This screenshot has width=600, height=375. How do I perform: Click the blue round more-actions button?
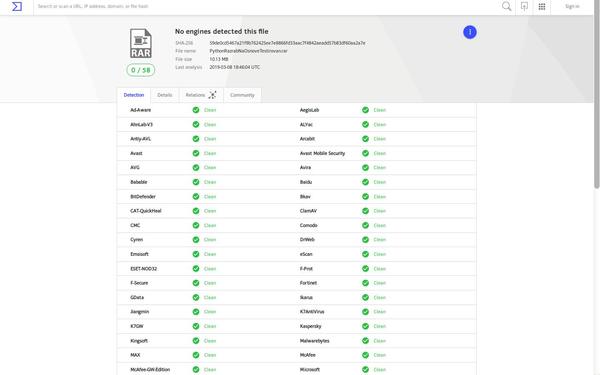point(470,32)
